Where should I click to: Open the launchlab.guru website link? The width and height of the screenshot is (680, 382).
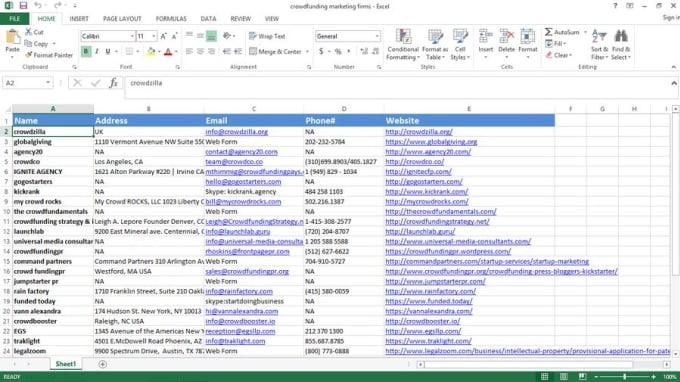pos(420,231)
